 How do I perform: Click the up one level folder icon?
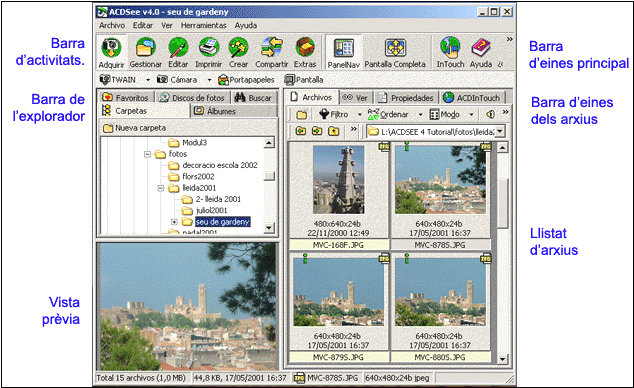tap(334, 131)
